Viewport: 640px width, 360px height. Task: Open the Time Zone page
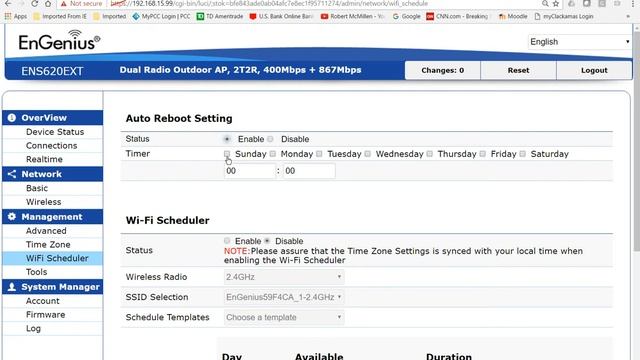point(48,244)
